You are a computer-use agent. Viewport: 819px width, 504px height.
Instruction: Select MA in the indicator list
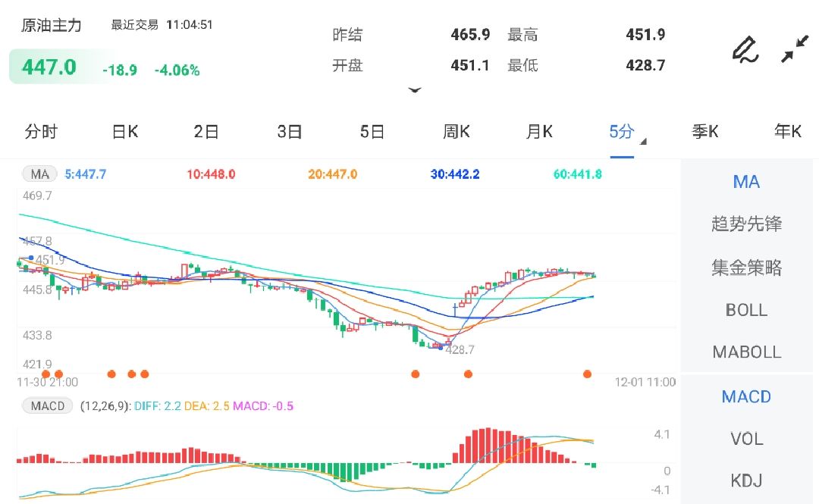click(x=746, y=182)
